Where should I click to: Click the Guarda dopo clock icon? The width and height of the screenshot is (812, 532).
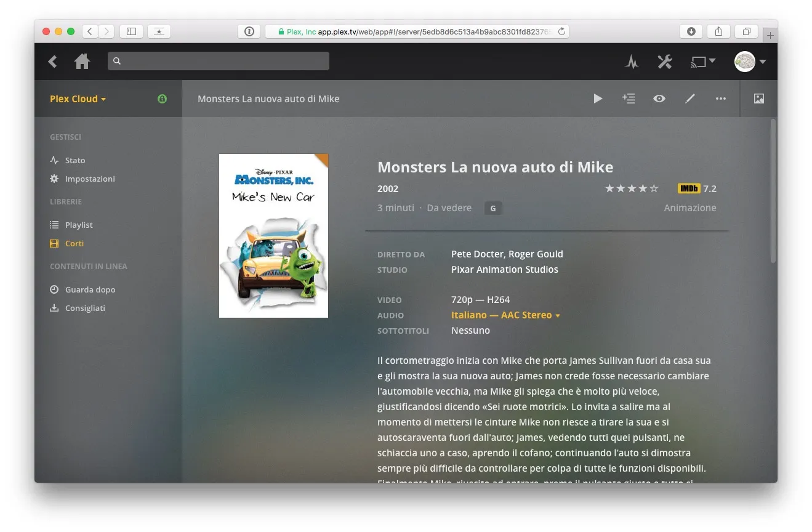[x=54, y=289]
